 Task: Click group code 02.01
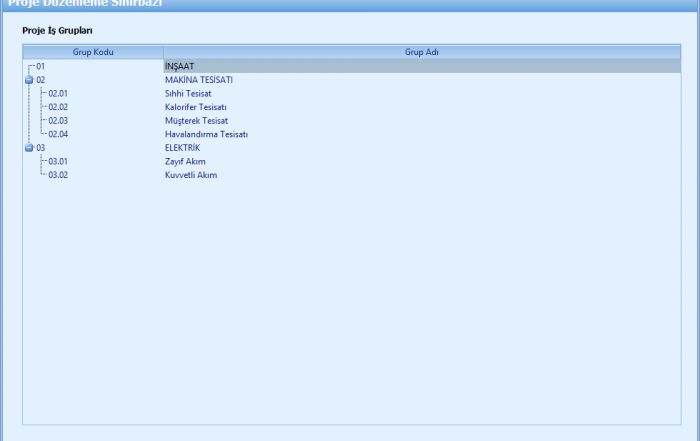[x=58, y=93]
